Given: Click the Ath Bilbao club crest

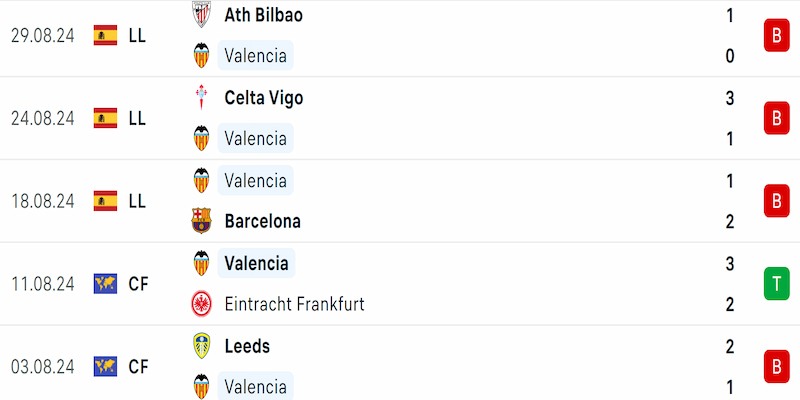Looking at the screenshot, I should point(202,14).
